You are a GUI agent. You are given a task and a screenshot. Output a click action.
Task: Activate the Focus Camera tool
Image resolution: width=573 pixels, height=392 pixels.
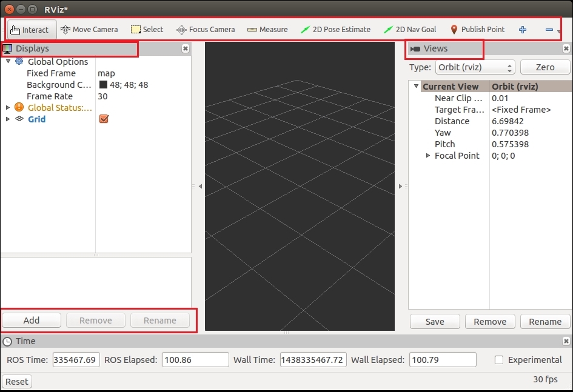pos(206,30)
